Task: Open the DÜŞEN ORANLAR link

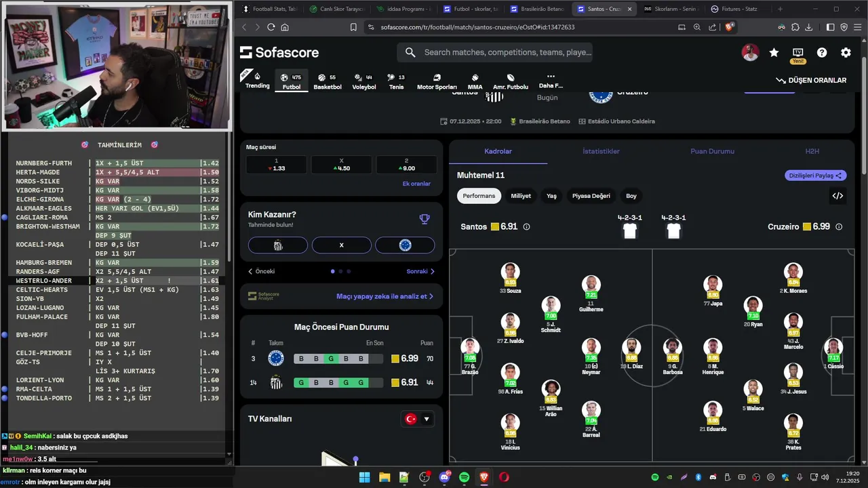Action: (x=811, y=80)
